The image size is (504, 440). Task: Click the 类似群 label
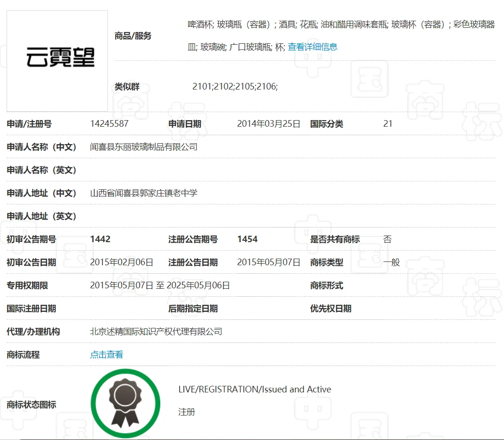pyautogui.click(x=127, y=86)
